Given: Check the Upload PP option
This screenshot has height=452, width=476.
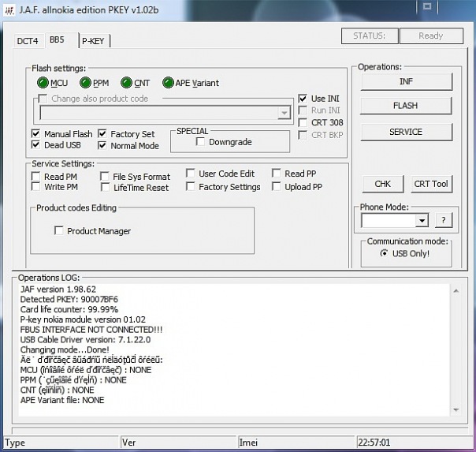Looking at the screenshot, I should coord(277,186).
